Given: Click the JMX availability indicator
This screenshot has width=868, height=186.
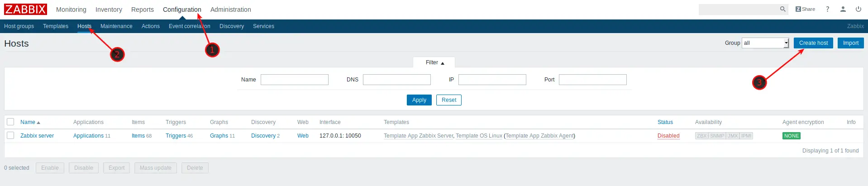Looking at the screenshot, I should [733, 136].
